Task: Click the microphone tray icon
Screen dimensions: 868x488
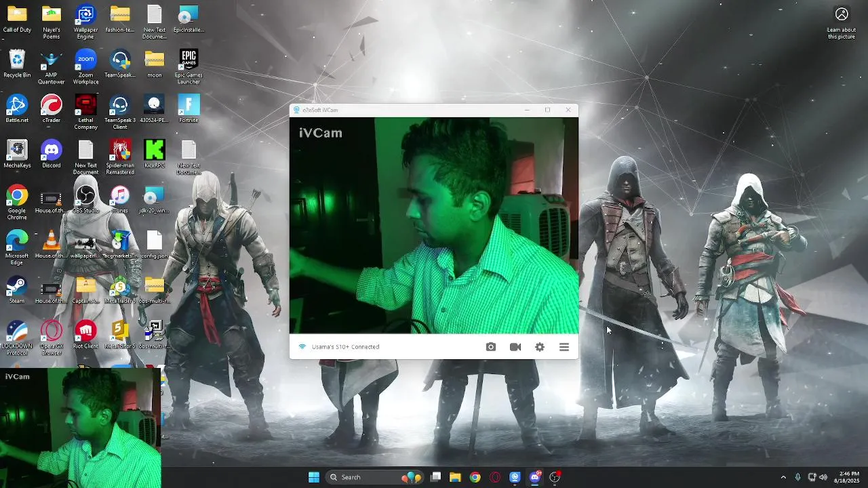Action: point(798,477)
